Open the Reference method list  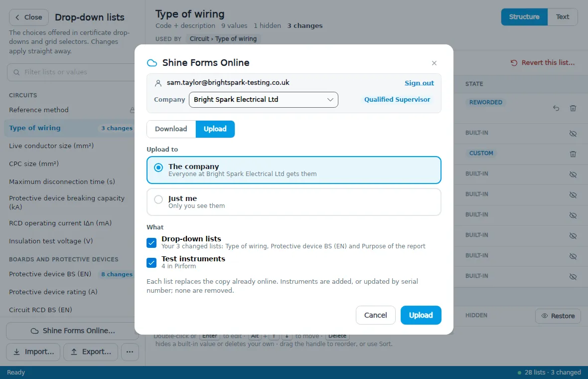point(71,110)
